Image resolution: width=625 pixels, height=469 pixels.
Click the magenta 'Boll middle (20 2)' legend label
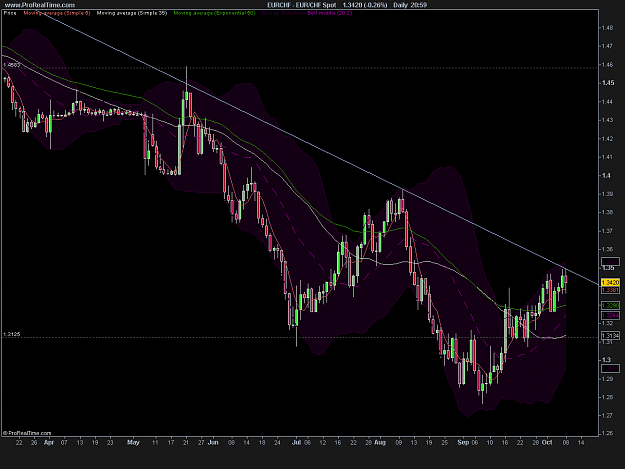(x=329, y=13)
